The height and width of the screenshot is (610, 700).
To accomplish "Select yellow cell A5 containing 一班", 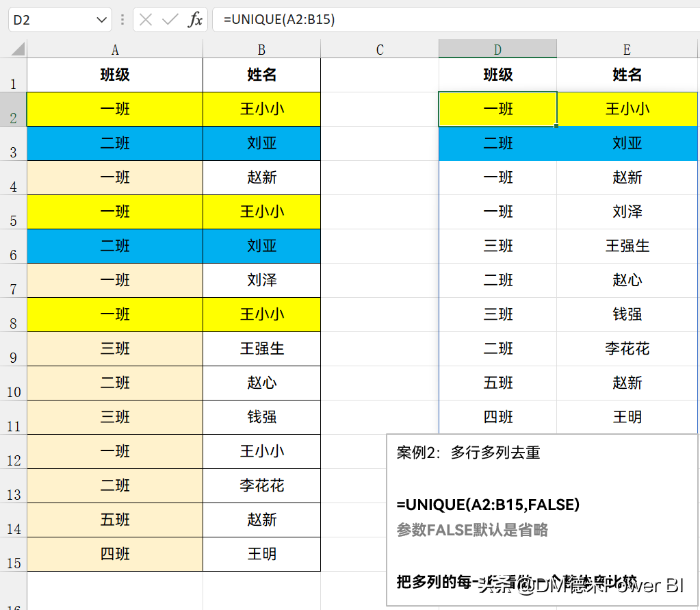I will 115,212.
